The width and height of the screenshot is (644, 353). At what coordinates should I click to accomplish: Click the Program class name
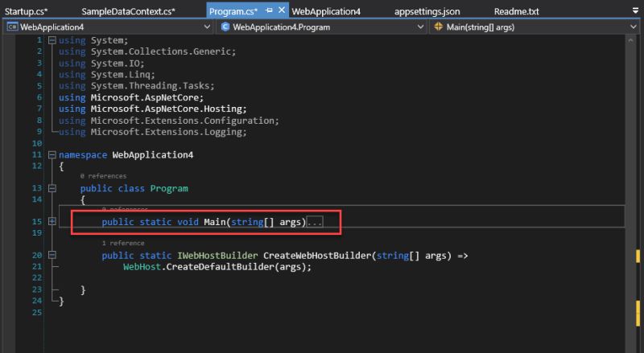[x=169, y=188]
